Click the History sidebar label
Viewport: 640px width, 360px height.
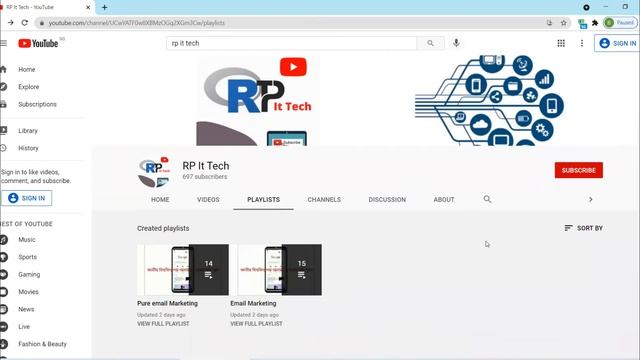pyautogui.click(x=28, y=148)
